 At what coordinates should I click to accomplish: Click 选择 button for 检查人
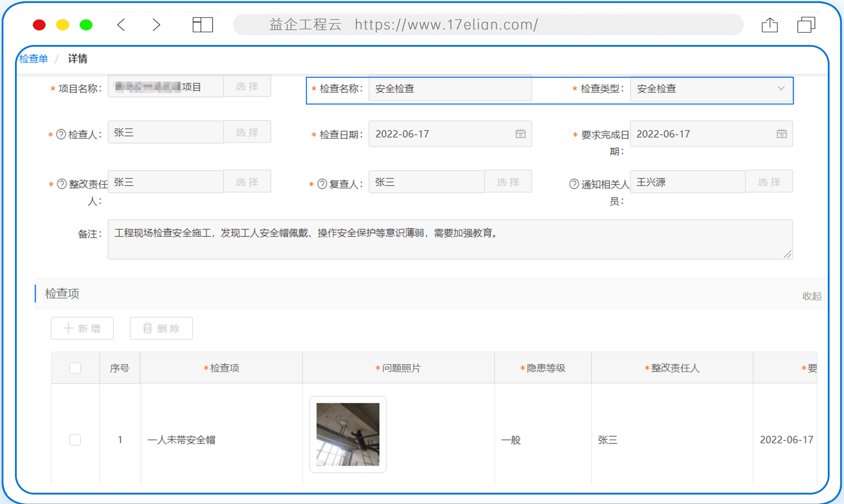tap(247, 132)
